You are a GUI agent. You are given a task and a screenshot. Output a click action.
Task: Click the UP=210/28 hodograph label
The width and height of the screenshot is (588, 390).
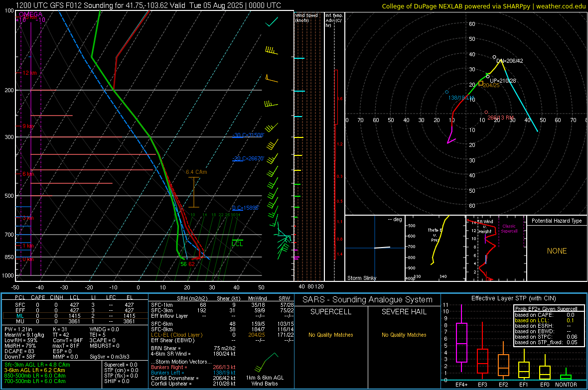[503, 81]
